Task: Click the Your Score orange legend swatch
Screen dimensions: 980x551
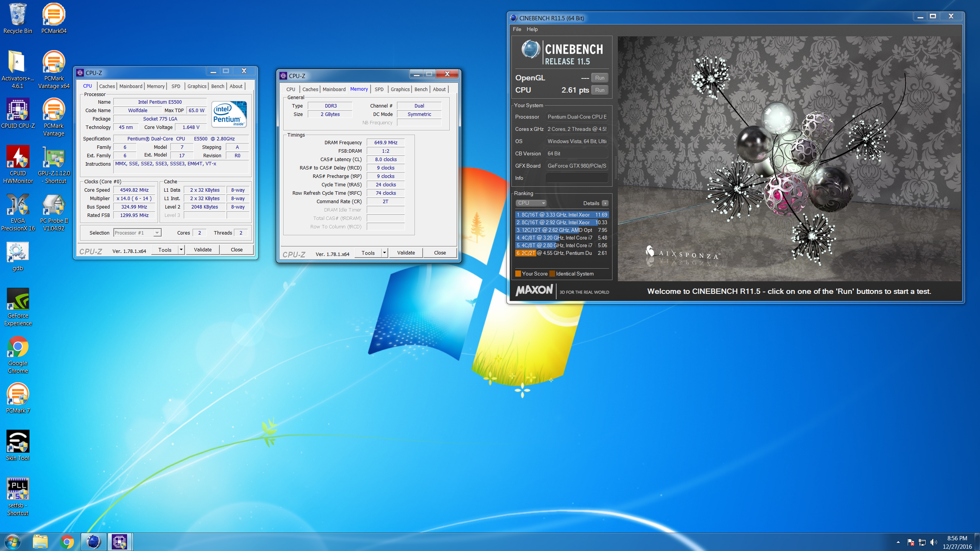Action: (518, 274)
